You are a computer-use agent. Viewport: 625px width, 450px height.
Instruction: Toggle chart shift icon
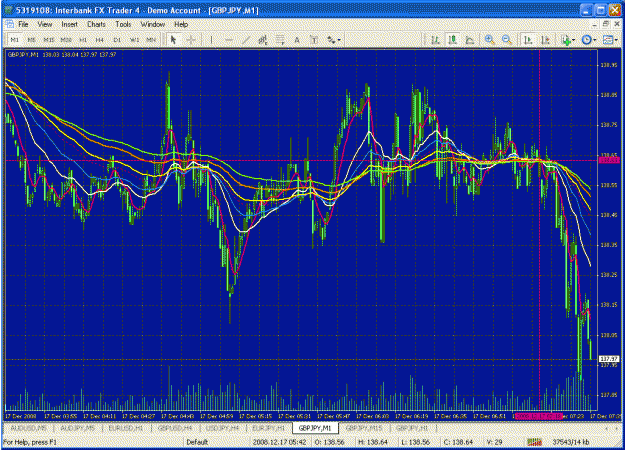pyautogui.click(x=545, y=39)
